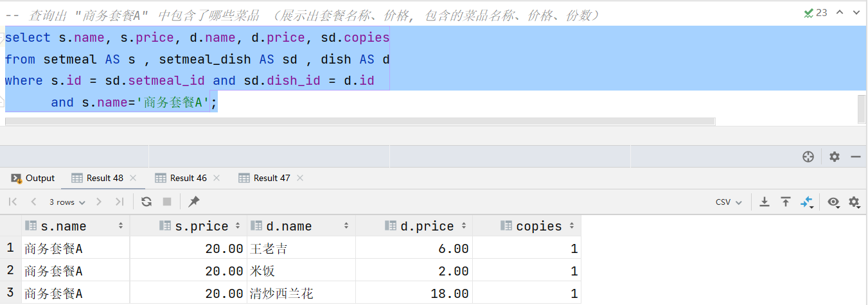Close the Result 47 tab

(300, 178)
